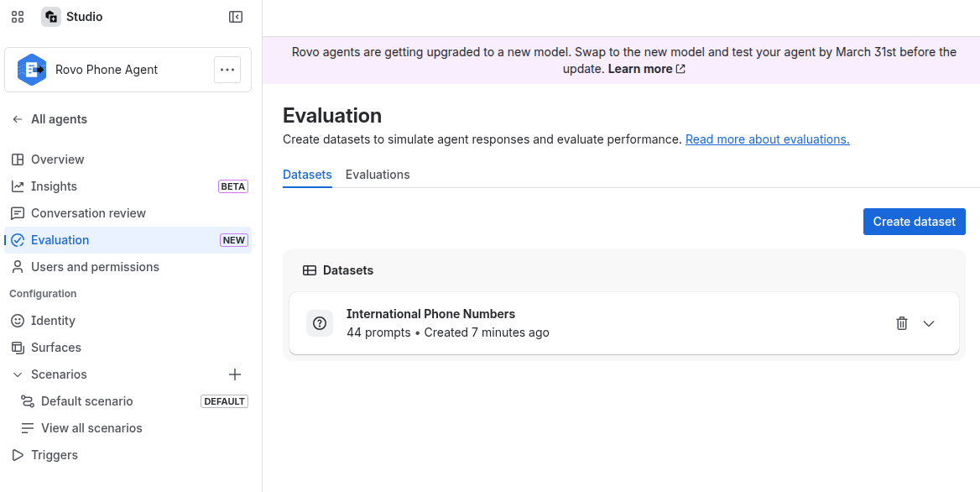
Task: Switch to the Evaluations tab
Action: coord(378,175)
